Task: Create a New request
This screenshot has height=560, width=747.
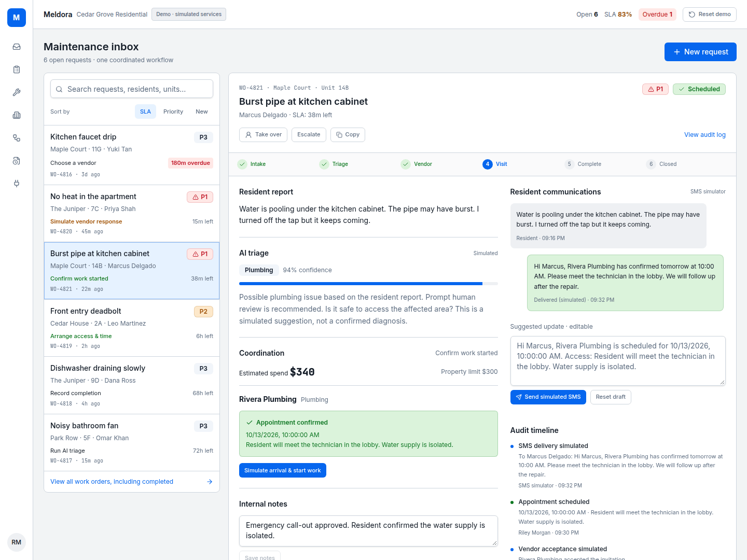Action: coord(700,52)
